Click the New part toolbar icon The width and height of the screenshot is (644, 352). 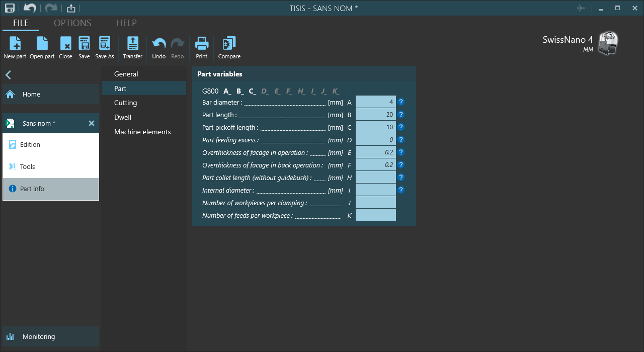click(15, 44)
